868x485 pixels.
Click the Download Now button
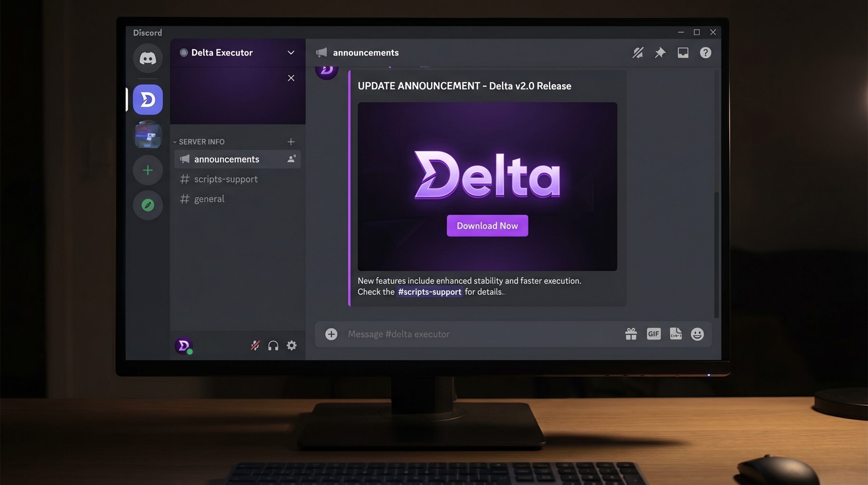(487, 226)
